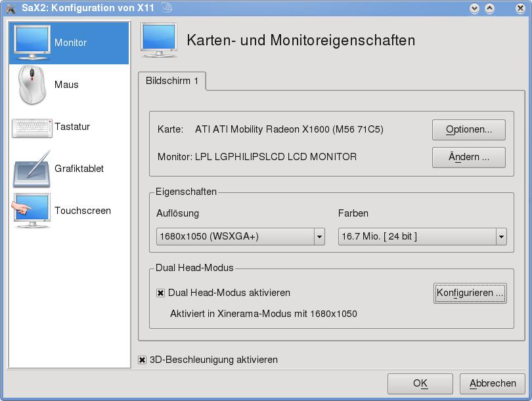Select the Maus mouse icon
532x401 pixels.
[x=32, y=85]
